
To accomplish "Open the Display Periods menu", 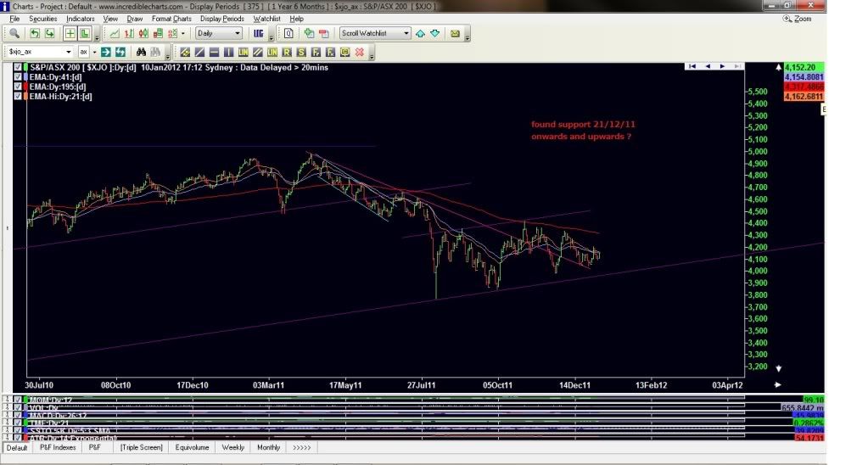I will [x=222, y=19].
